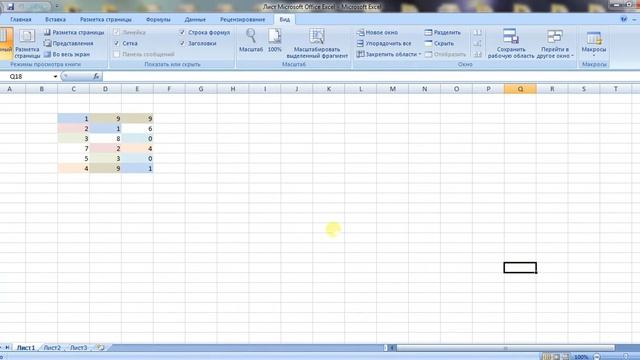640x360 pixels.
Task: Select the pink cell with 2 in column C
Action: (x=73, y=129)
